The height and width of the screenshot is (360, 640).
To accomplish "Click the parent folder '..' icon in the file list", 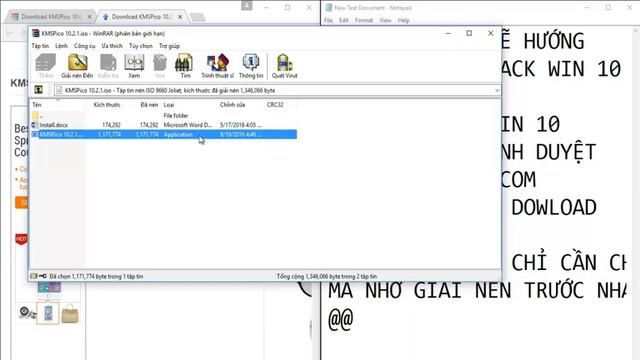I will pos(36,116).
